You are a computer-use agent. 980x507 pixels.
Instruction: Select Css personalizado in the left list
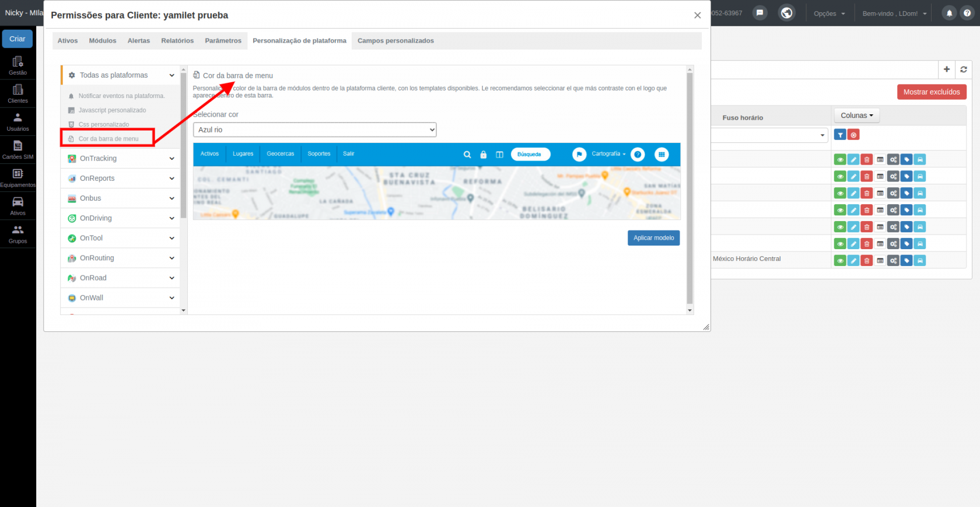tap(104, 124)
